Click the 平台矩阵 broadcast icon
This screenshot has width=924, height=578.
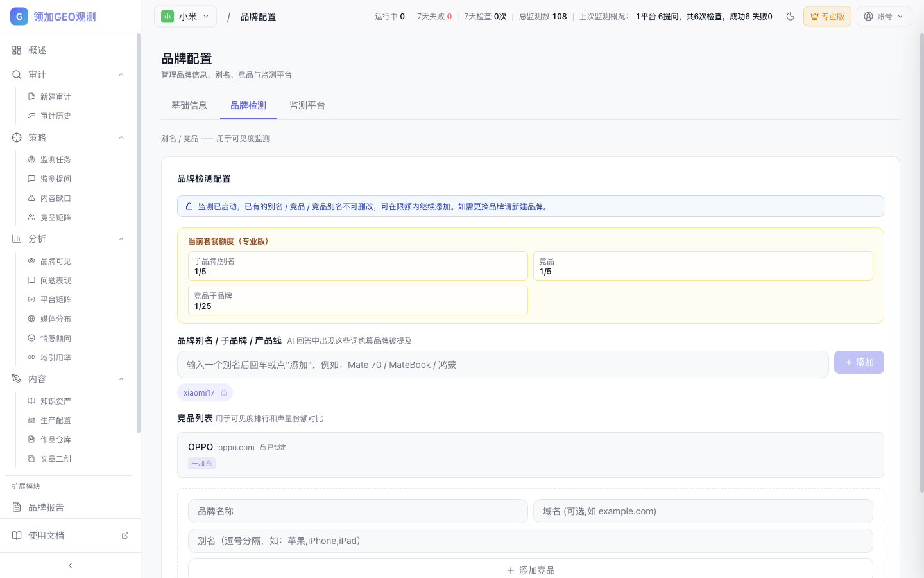[31, 299]
